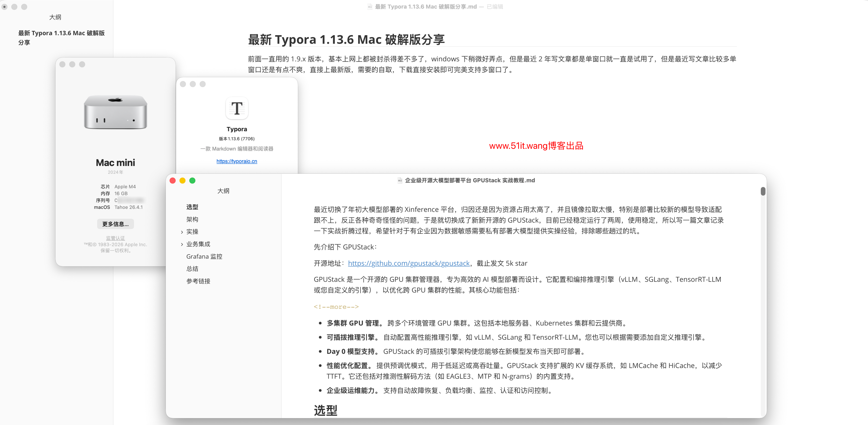Image resolution: width=868 pixels, height=425 pixels.
Task: Click the Apple M4 chip value
Action: tap(125, 187)
